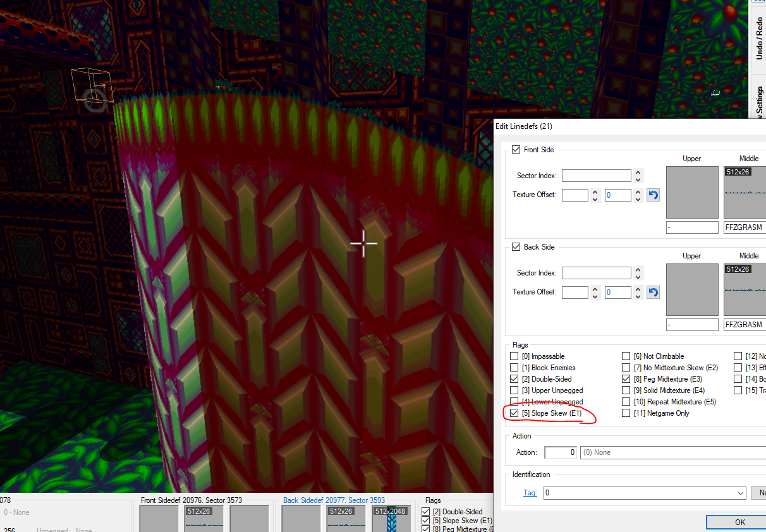Click info panel [2] Double-Sided checkbox
Screen dimensions: 766x532
(426, 512)
